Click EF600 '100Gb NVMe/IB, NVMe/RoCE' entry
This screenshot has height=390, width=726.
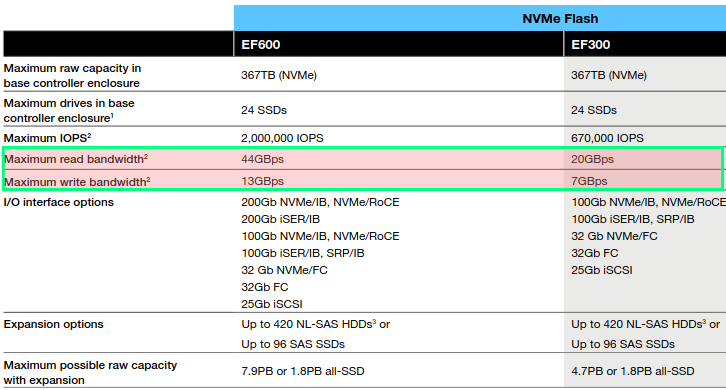click(x=320, y=236)
